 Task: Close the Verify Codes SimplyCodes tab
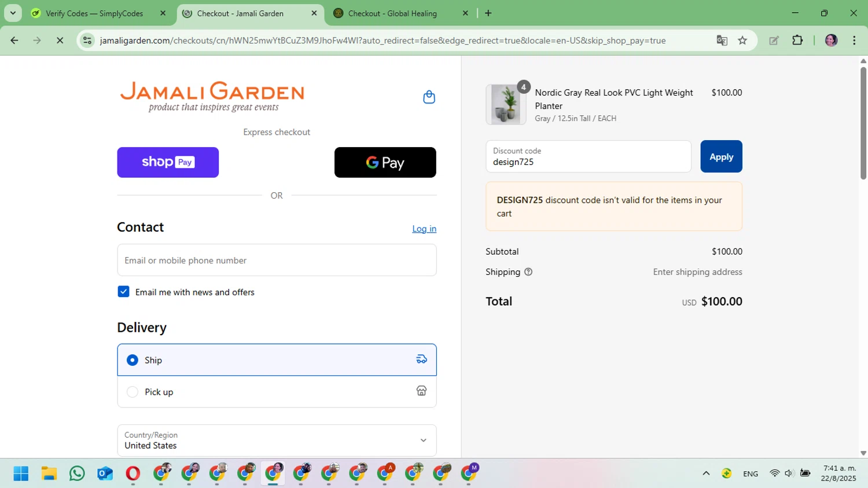[x=163, y=13]
